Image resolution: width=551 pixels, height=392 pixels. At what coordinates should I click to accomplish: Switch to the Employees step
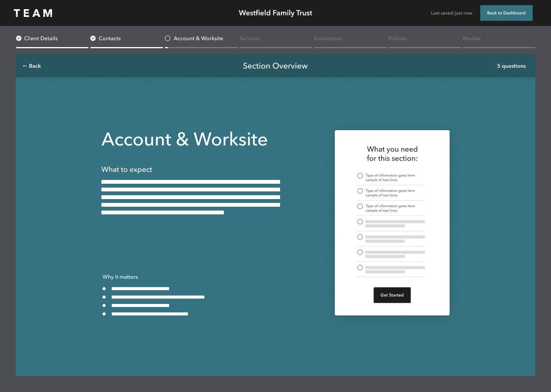tap(328, 38)
